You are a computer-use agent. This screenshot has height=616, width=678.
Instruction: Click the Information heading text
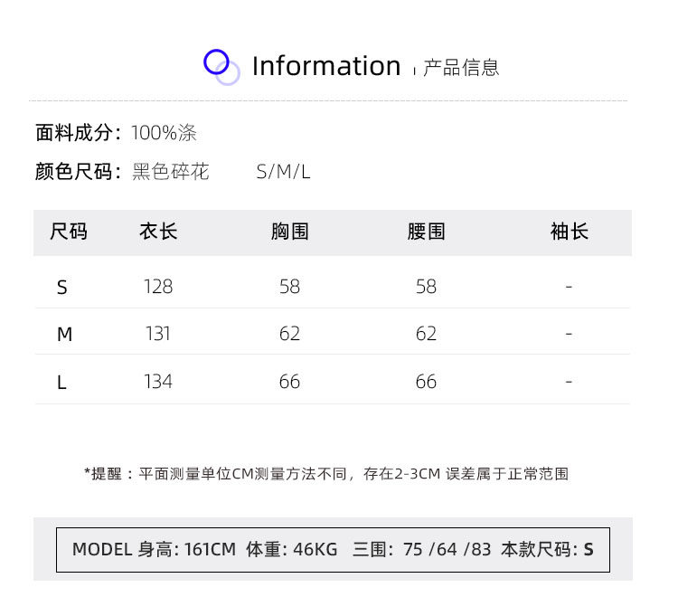tap(325, 66)
